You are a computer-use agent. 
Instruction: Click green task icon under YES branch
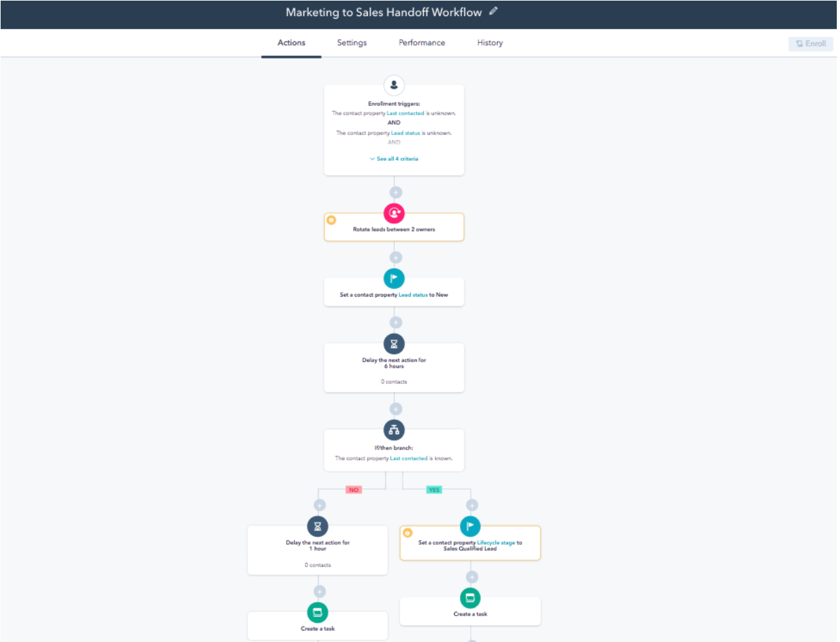coord(470,598)
